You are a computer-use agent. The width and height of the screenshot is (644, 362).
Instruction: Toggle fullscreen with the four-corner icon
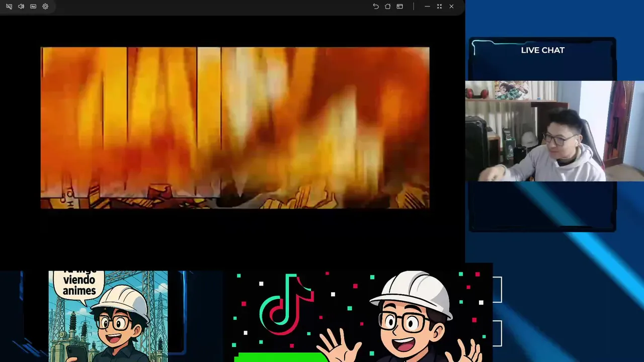coord(439,7)
